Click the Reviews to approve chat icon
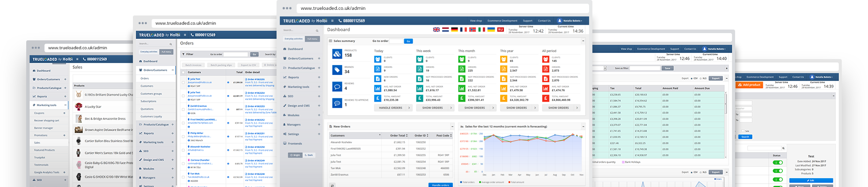868x187 pixels. pos(337,103)
